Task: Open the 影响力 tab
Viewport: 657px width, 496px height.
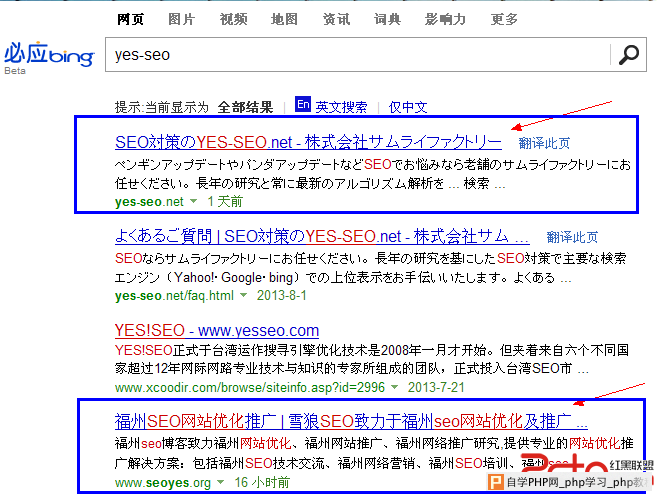Action: tap(445, 19)
